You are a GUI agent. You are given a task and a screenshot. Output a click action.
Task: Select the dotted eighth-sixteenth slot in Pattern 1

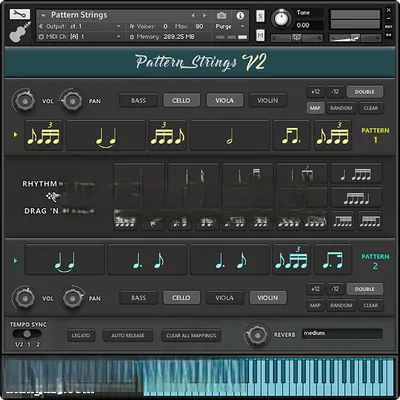(x=291, y=135)
